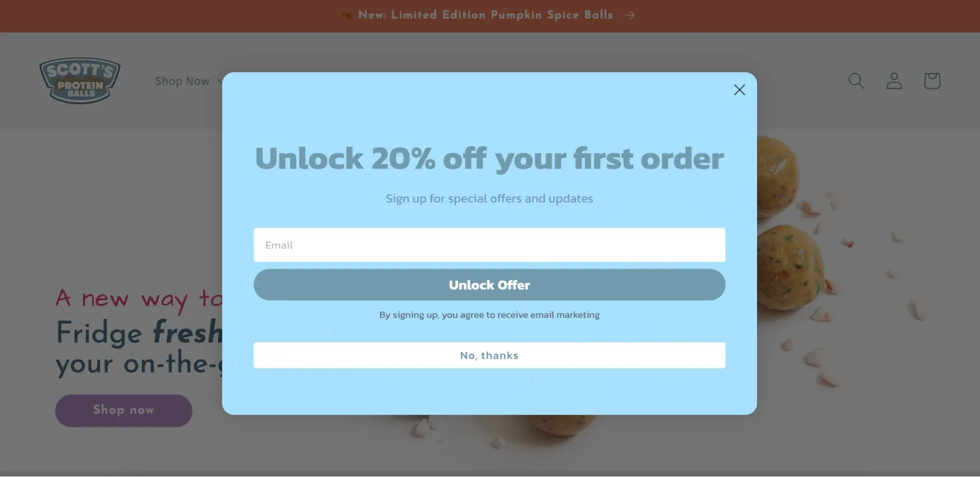Click the Scott's Protein Balls logo
Image resolution: width=980 pixels, height=477 pixels.
coord(80,81)
